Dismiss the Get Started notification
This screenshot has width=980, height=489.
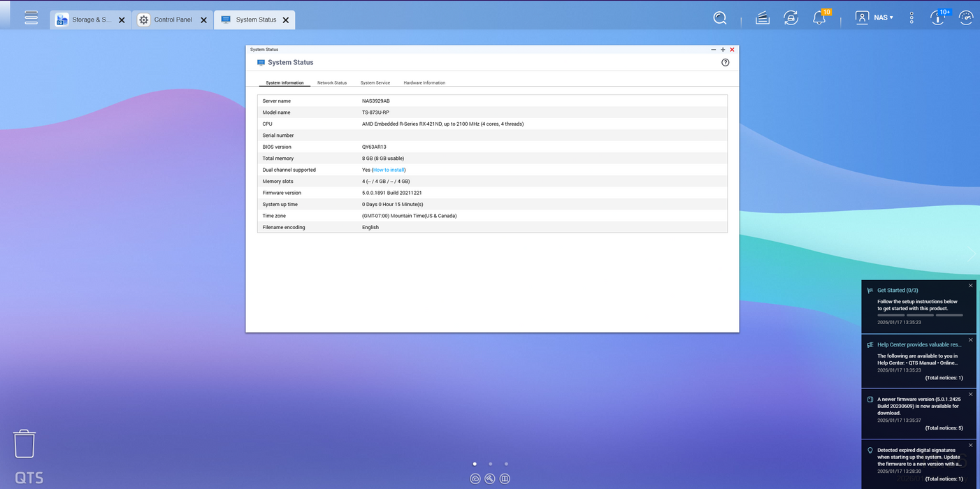[x=970, y=286]
